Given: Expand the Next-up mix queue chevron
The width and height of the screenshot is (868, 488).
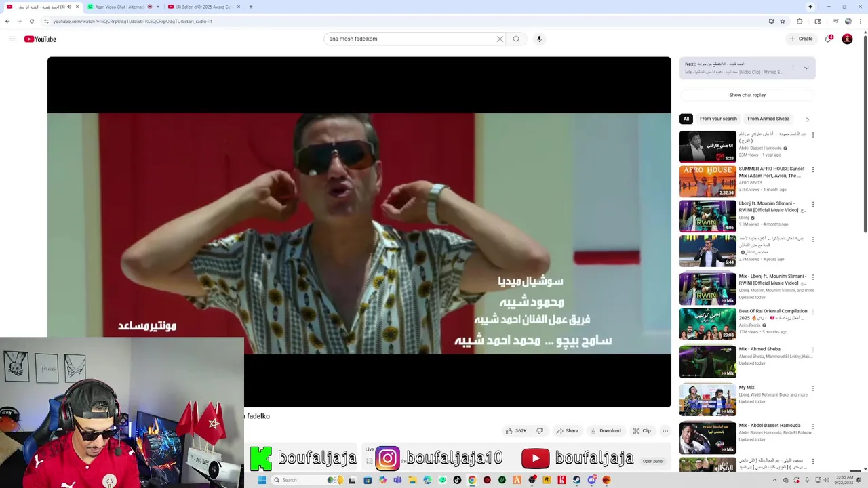Looking at the screenshot, I should click(x=806, y=68).
